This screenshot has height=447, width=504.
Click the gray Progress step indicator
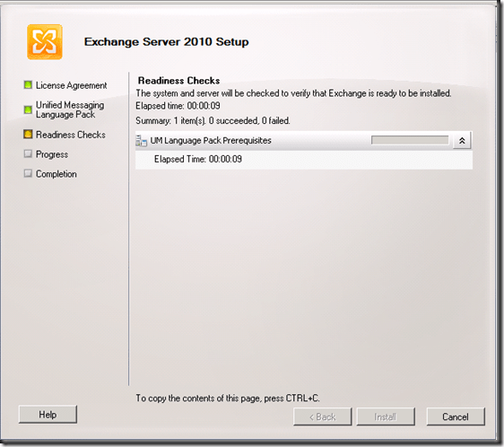click(28, 153)
